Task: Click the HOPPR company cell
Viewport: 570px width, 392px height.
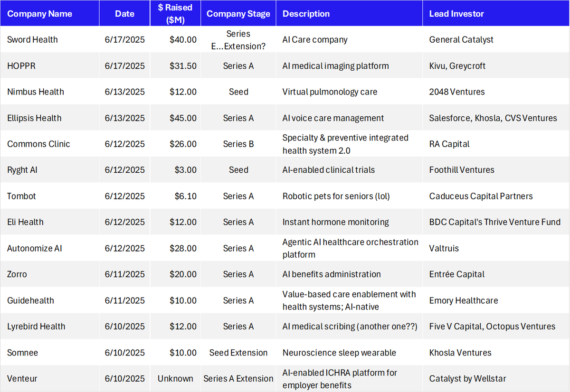Action: 49,65
